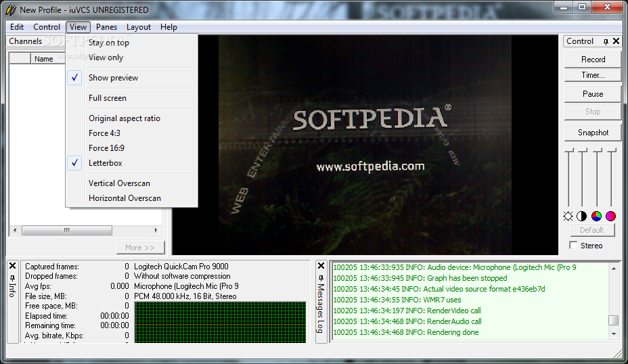Screen dimensions: 628x364
Task: Open the Help menu
Action: click(x=169, y=27)
